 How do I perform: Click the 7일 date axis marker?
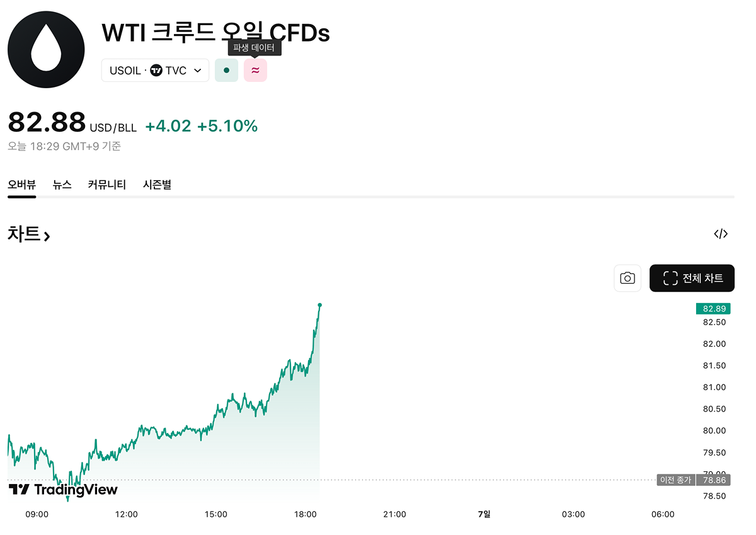coord(484,514)
